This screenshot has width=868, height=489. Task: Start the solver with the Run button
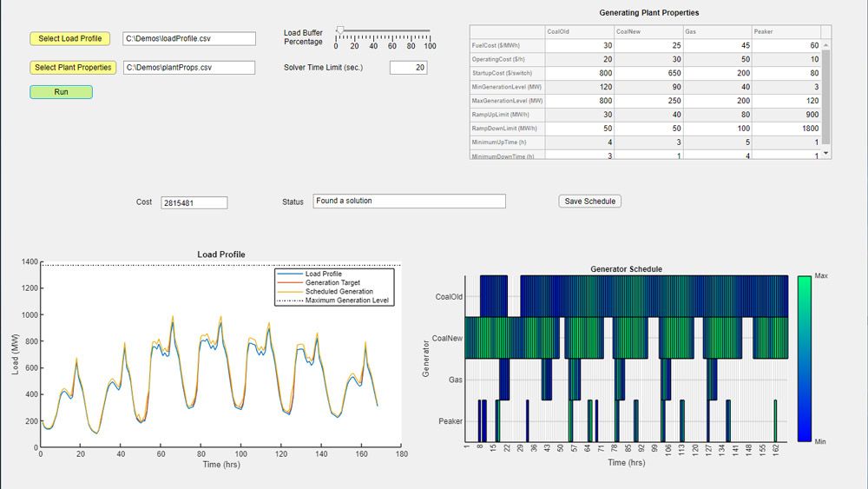tap(61, 92)
